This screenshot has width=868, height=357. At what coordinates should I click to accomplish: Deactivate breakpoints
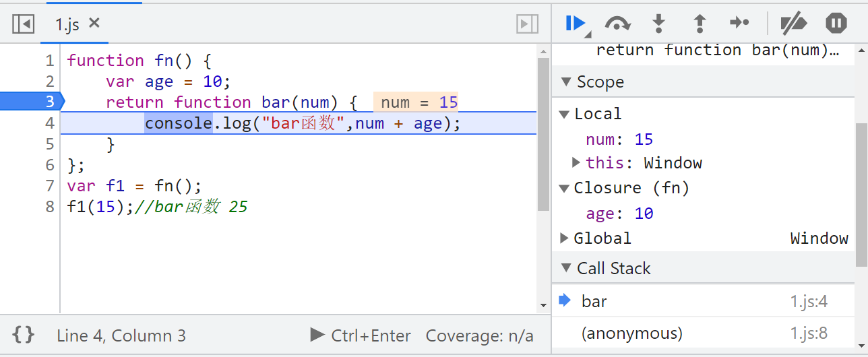click(x=793, y=24)
